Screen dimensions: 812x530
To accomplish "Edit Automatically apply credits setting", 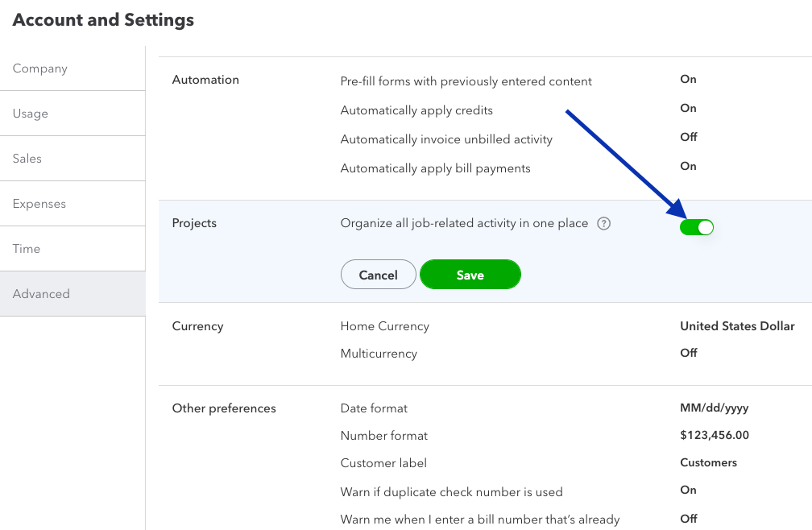I will [416, 110].
